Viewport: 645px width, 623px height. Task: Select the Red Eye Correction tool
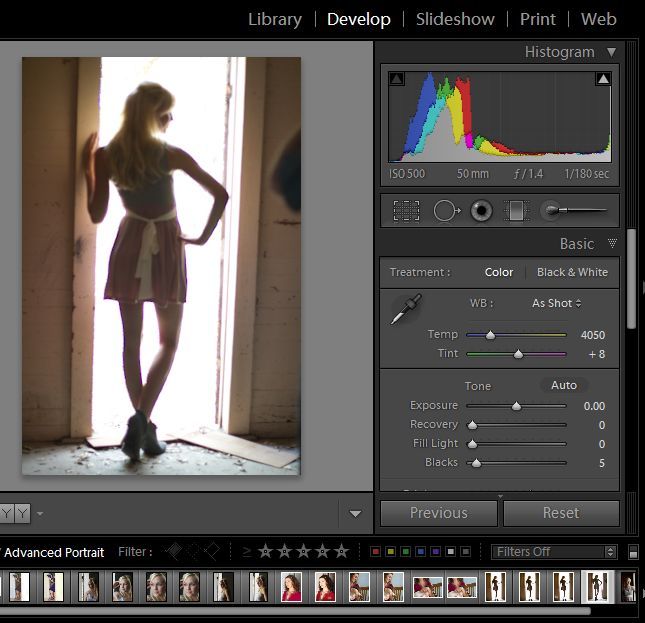point(481,211)
